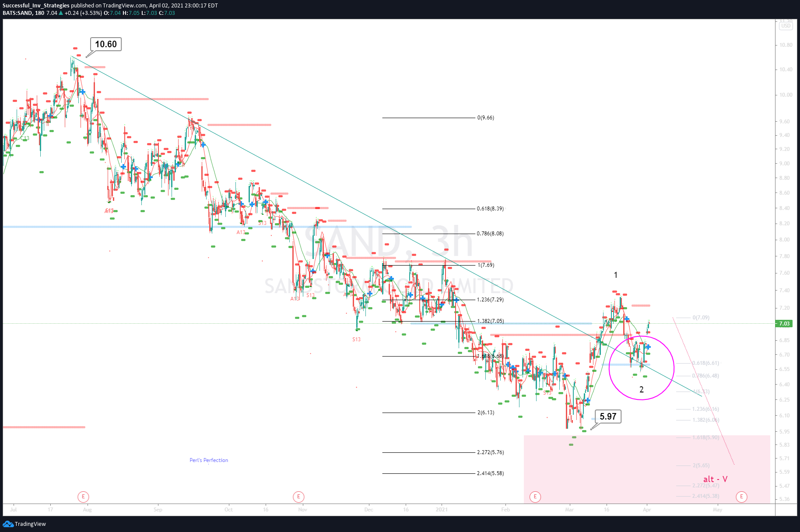Open the earnings marker near Aug
This screenshot has width=800, height=532.
pos(83,497)
